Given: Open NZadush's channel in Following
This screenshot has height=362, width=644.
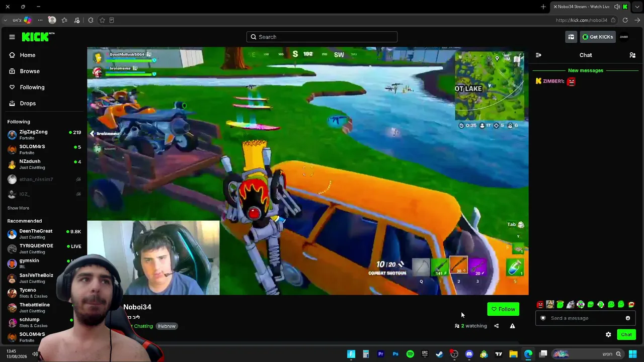Looking at the screenshot, I should [x=43, y=164].
